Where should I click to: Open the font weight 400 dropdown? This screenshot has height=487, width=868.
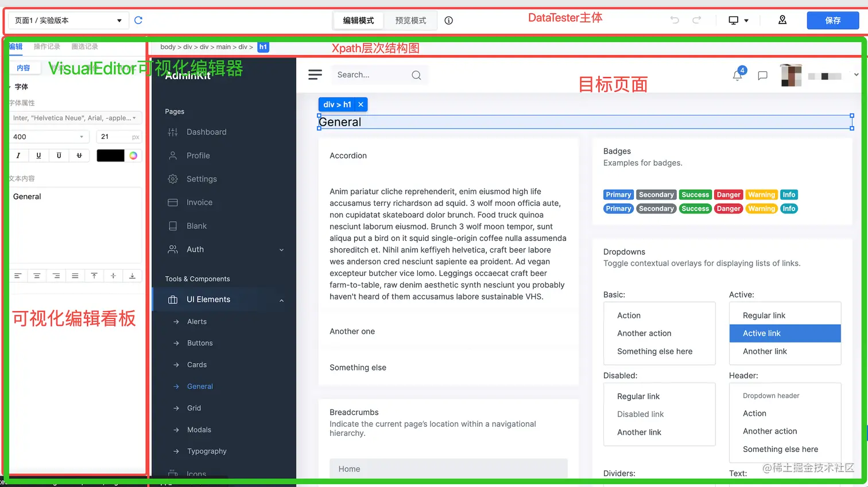tap(49, 137)
